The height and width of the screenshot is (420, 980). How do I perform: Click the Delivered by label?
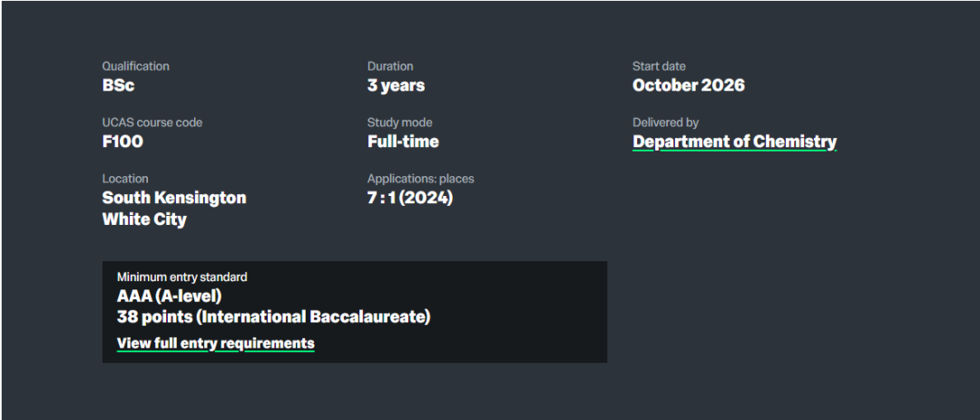(665, 122)
